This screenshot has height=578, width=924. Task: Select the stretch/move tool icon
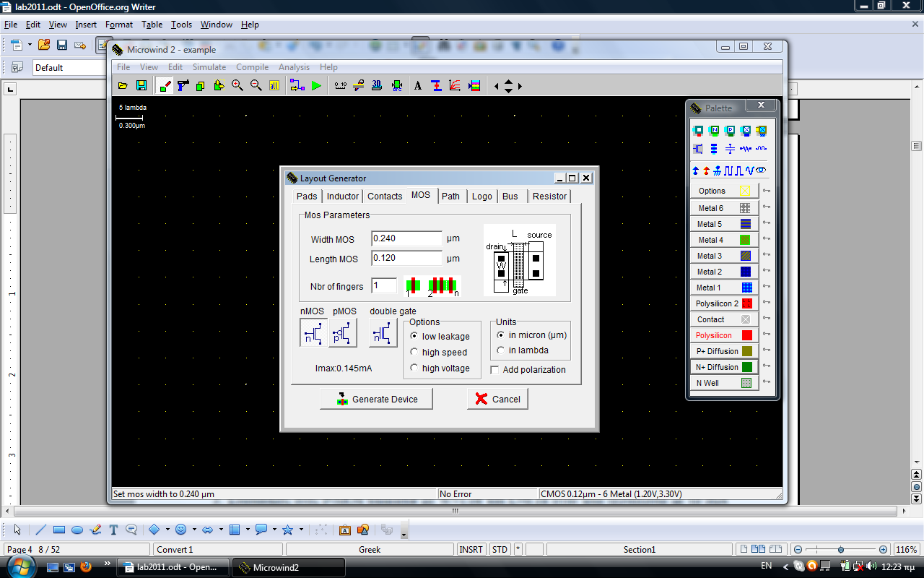click(x=219, y=85)
